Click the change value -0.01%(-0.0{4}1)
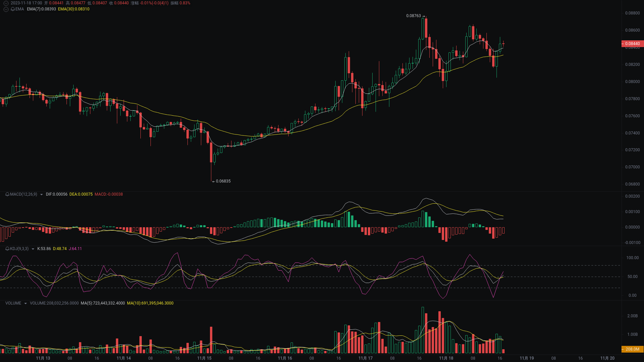This screenshot has height=362, width=644. tap(154, 3)
